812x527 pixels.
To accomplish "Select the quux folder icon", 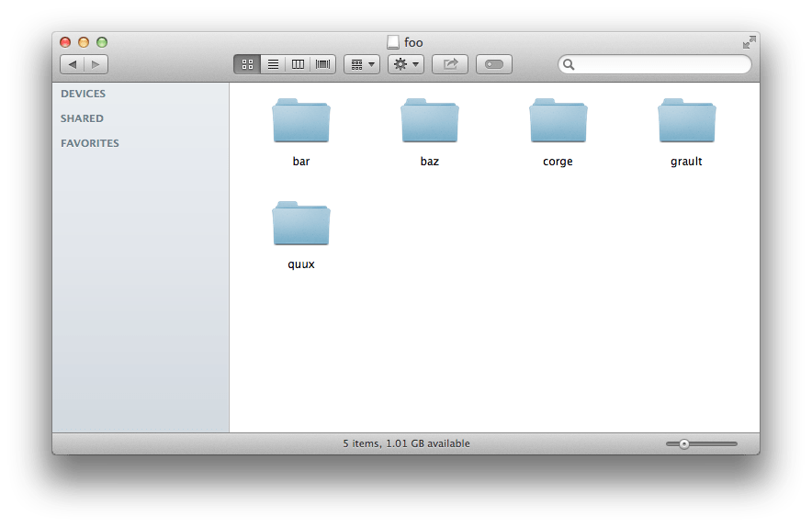I will click(x=301, y=224).
